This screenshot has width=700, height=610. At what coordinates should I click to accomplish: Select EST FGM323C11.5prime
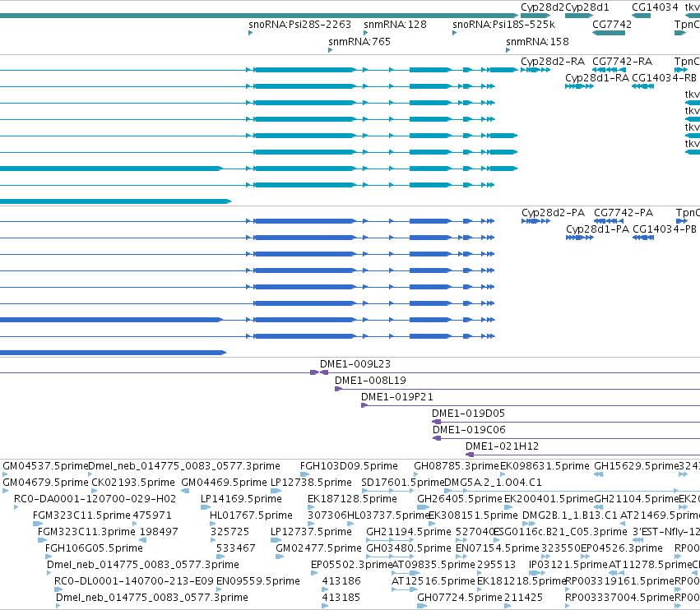click(x=81, y=515)
